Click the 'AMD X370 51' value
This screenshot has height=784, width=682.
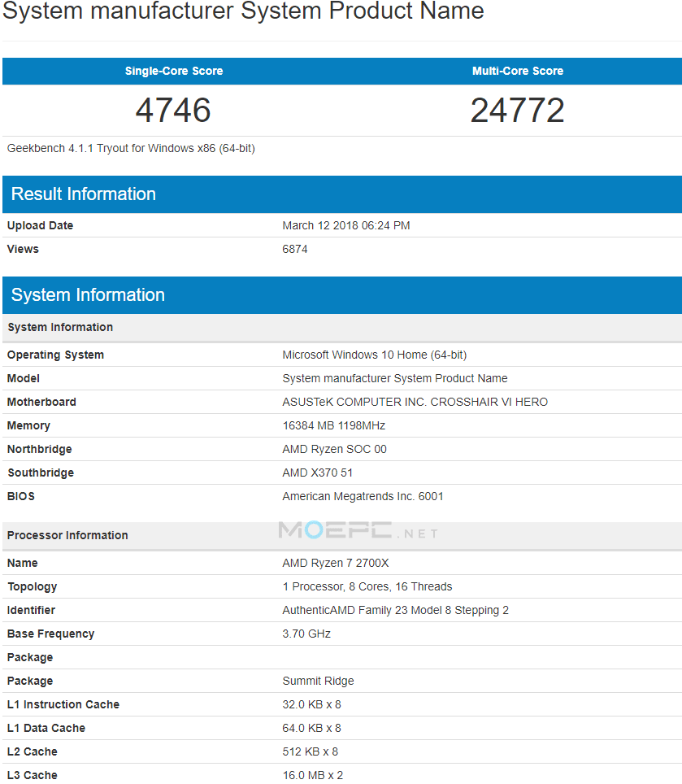(x=317, y=473)
